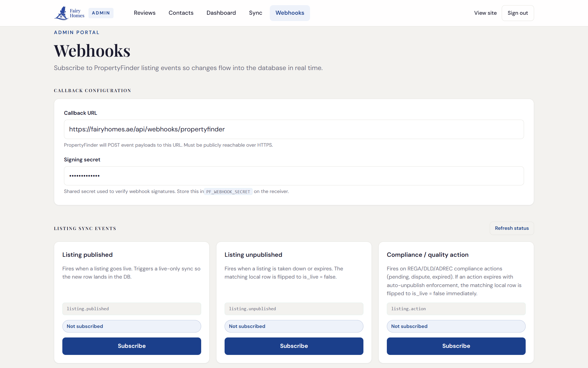
Task: Open the Contacts nav tab
Action: point(181,13)
